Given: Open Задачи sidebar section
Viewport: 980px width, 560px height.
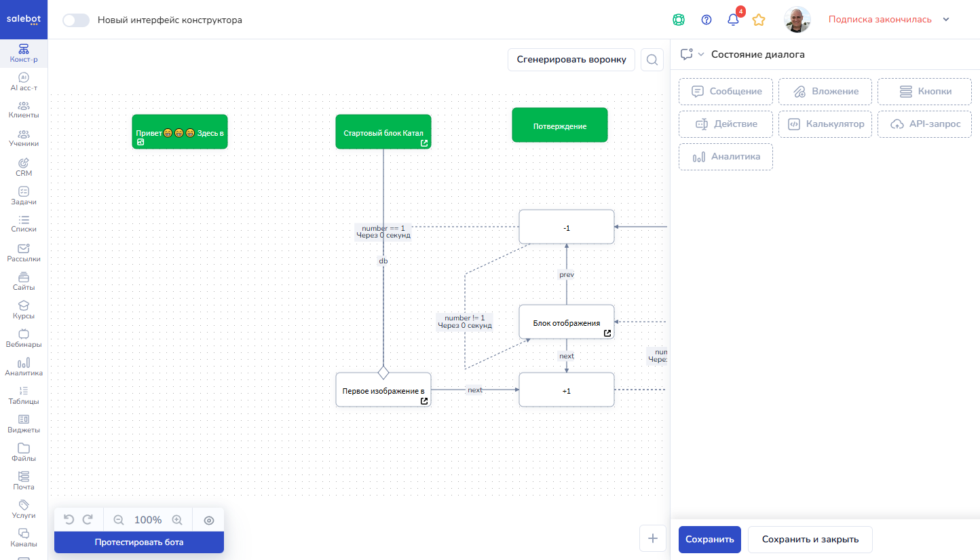Looking at the screenshot, I should pyautogui.click(x=24, y=196).
